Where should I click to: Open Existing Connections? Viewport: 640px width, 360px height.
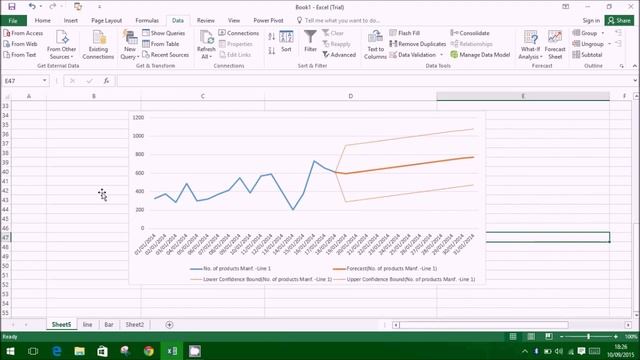pyautogui.click(x=98, y=45)
